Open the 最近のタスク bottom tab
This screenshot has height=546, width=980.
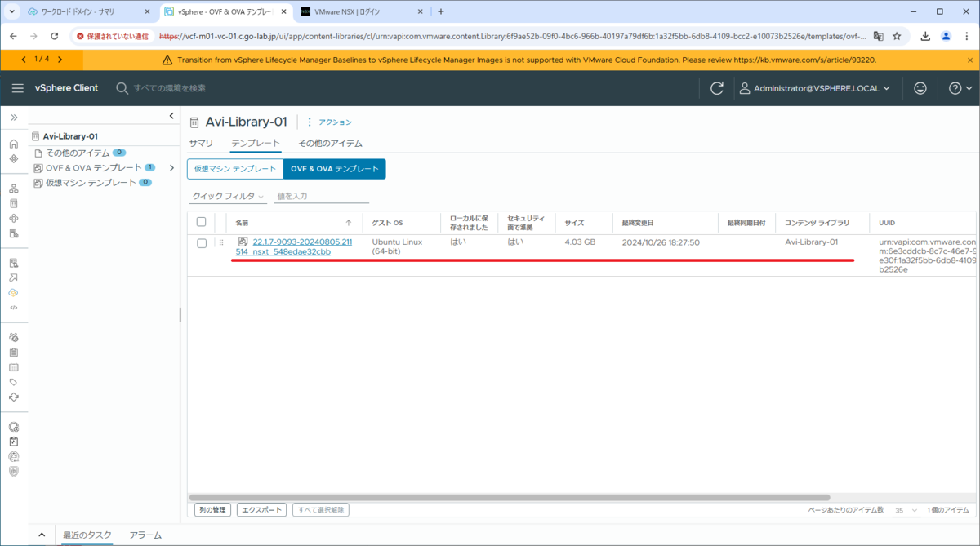87,535
